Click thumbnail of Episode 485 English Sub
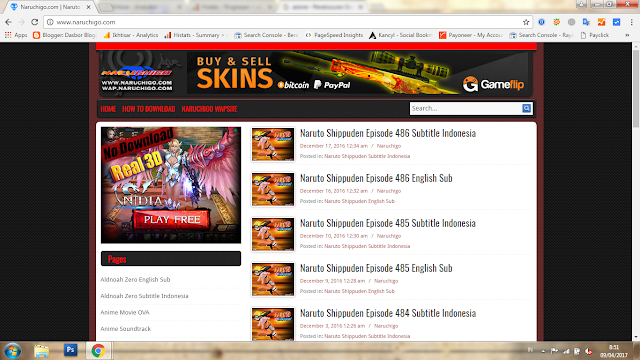 (x=273, y=279)
